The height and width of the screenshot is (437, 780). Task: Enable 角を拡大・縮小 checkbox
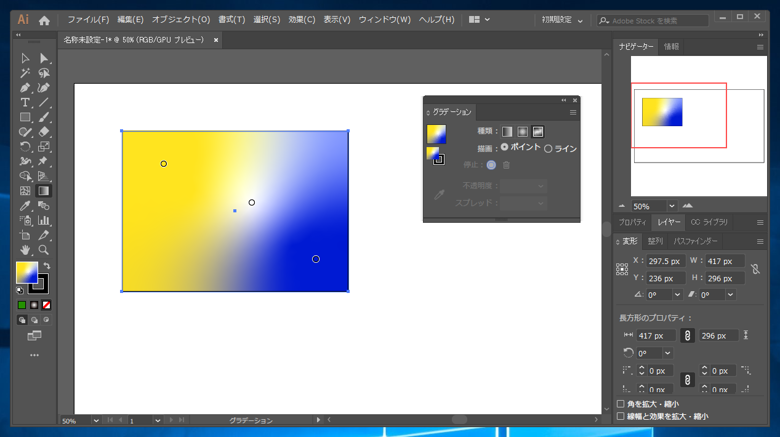pyautogui.click(x=621, y=404)
